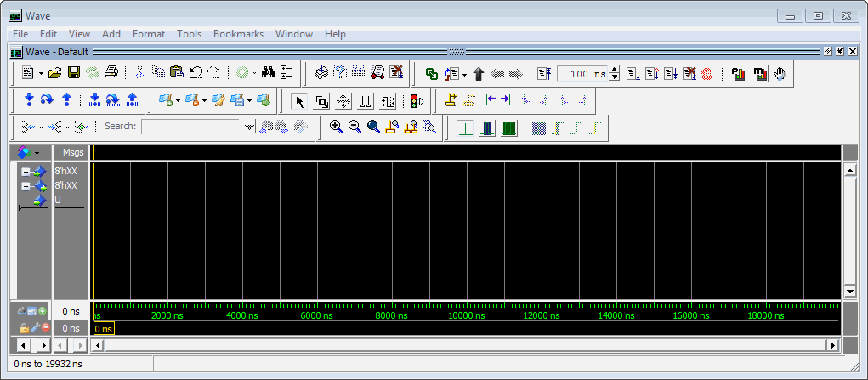
Task: Open the Help menu
Action: 335,34
